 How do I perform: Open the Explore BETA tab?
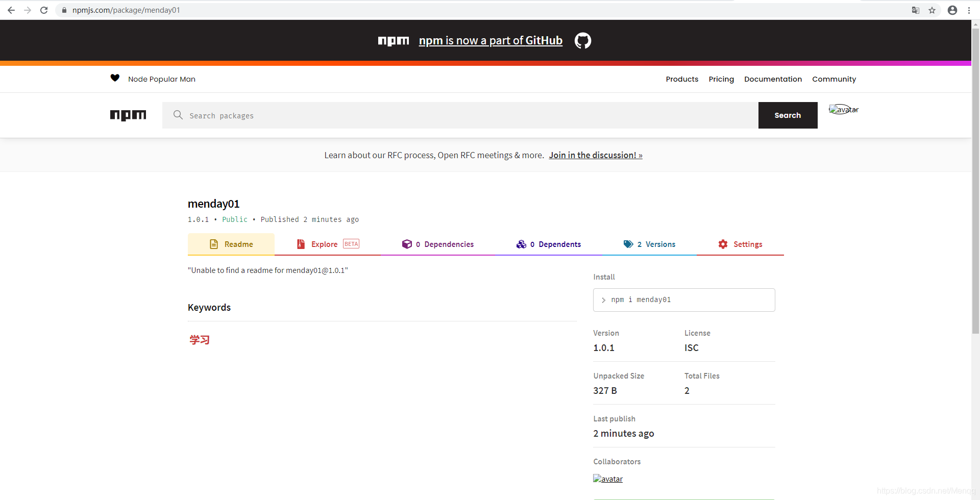pyautogui.click(x=328, y=244)
